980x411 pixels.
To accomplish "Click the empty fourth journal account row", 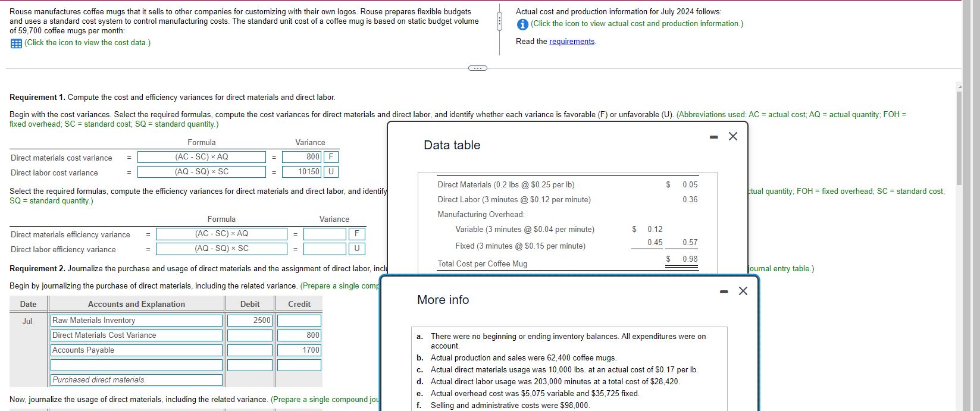I will pyautogui.click(x=137, y=365).
